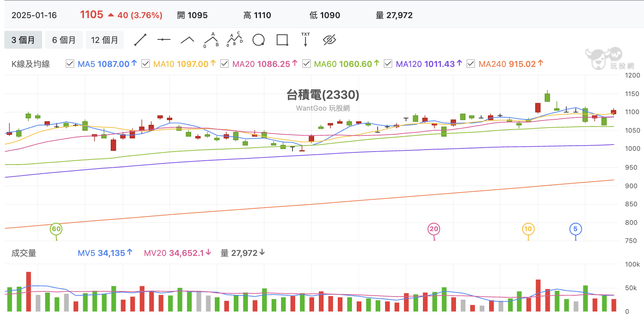This screenshot has width=644, height=315.
Task: Click the high price 高 1110
Action: (x=257, y=15)
